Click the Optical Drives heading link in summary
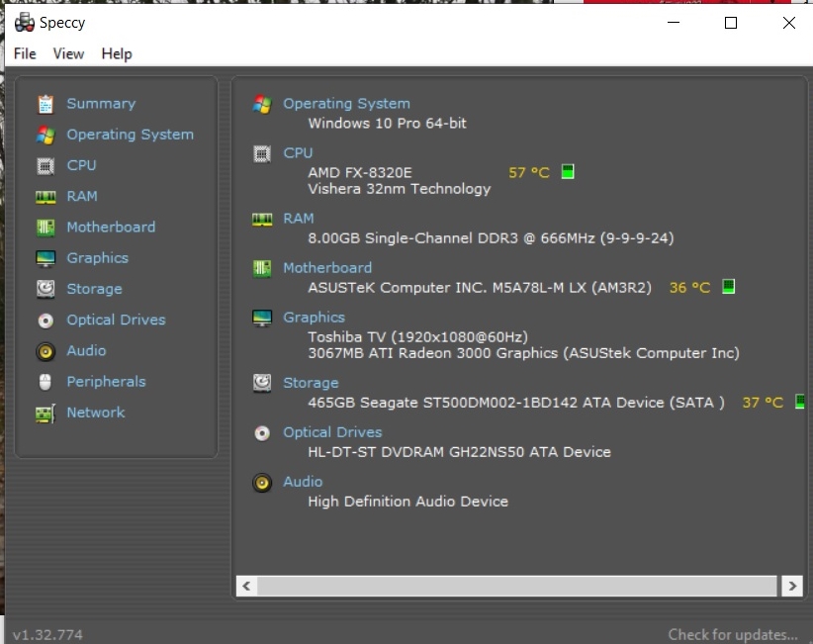This screenshot has width=813, height=644. (332, 432)
